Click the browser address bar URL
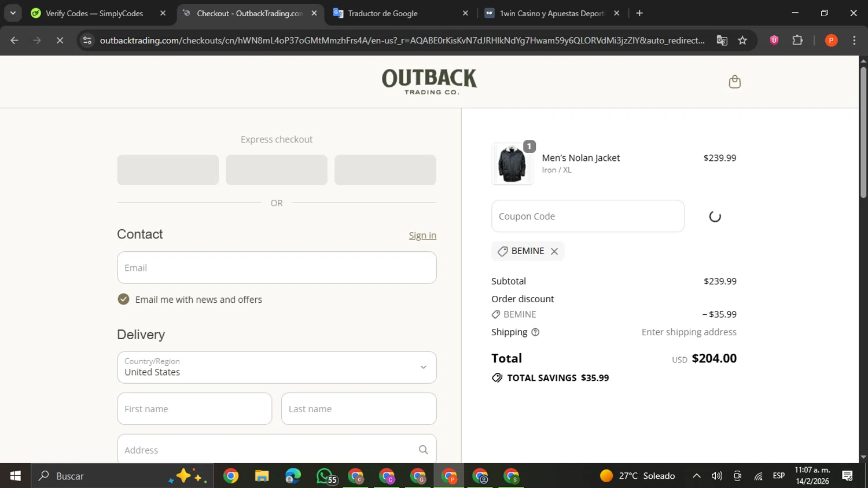 (402, 41)
